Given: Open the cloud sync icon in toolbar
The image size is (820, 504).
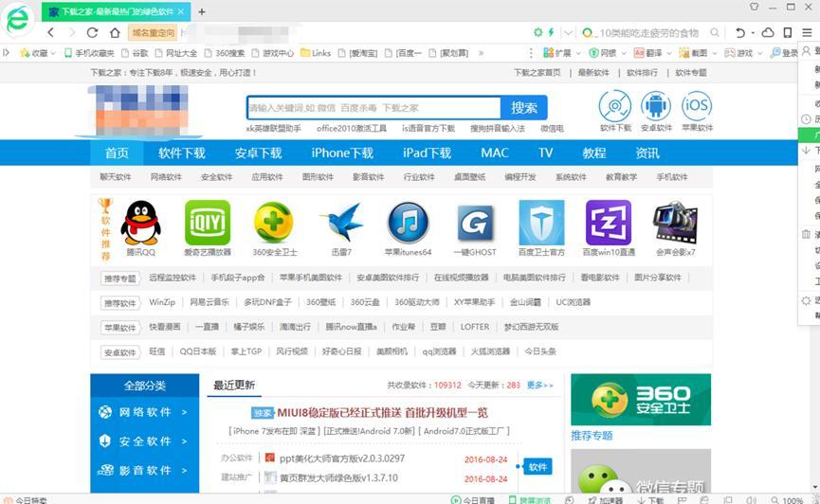Looking at the screenshot, I should [768, 32].
